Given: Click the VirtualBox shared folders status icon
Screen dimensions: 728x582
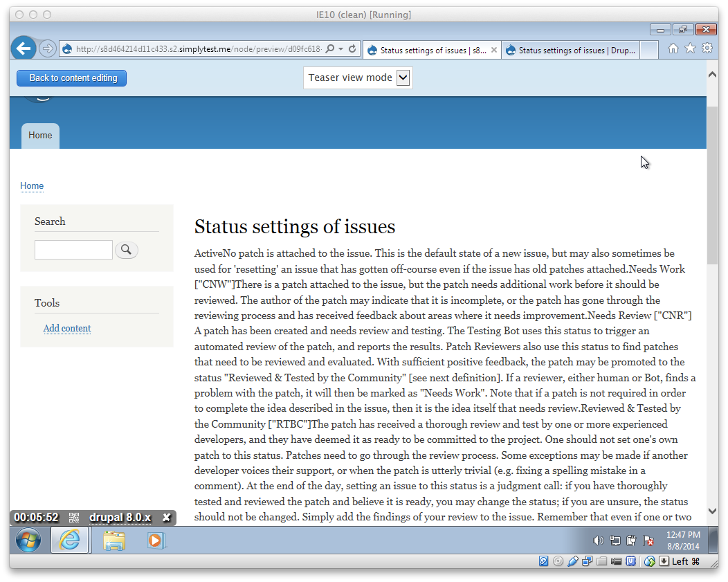Looking at the screenshot, I should (602, 561).
